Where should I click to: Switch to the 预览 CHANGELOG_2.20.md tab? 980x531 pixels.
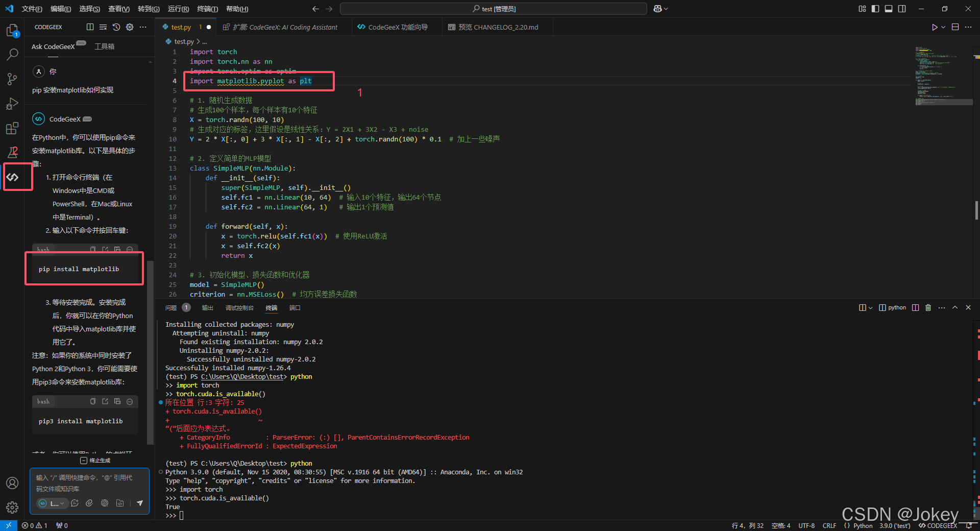click(x=498, y=27)
